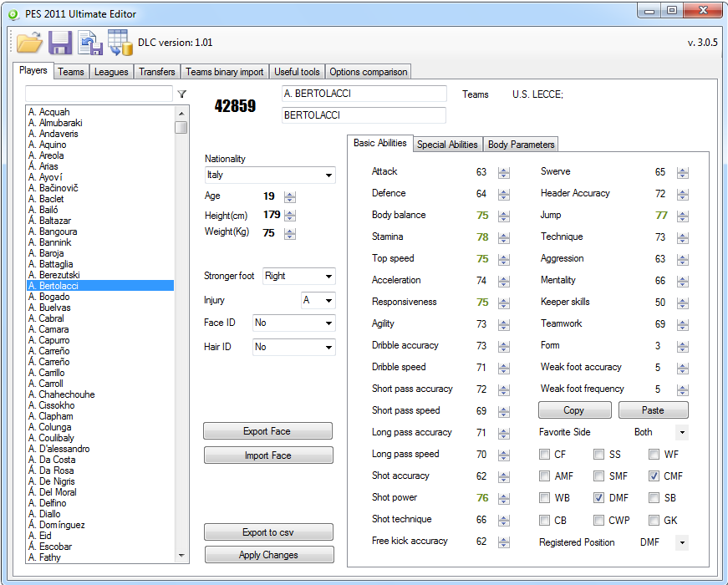Click the Export Face button
The height and width of the screenshot is (585, 728).
[267, 431]
